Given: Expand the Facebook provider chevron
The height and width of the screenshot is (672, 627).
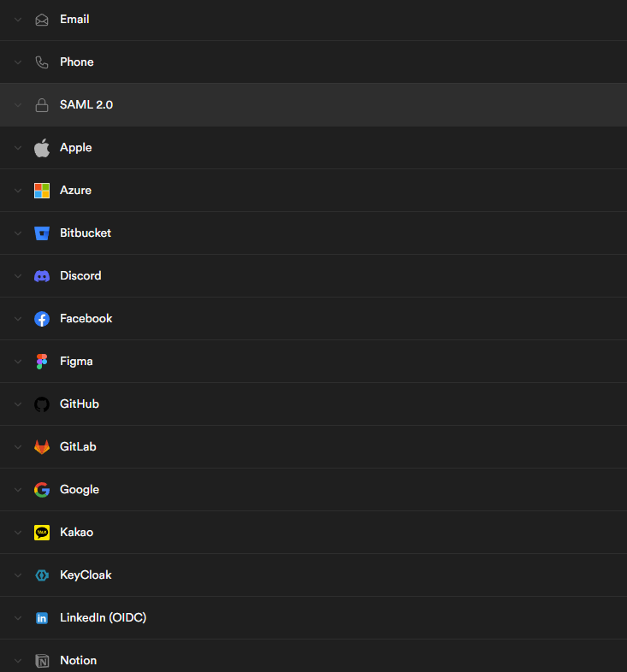Looking at the screenshot, I should point(18,319).
